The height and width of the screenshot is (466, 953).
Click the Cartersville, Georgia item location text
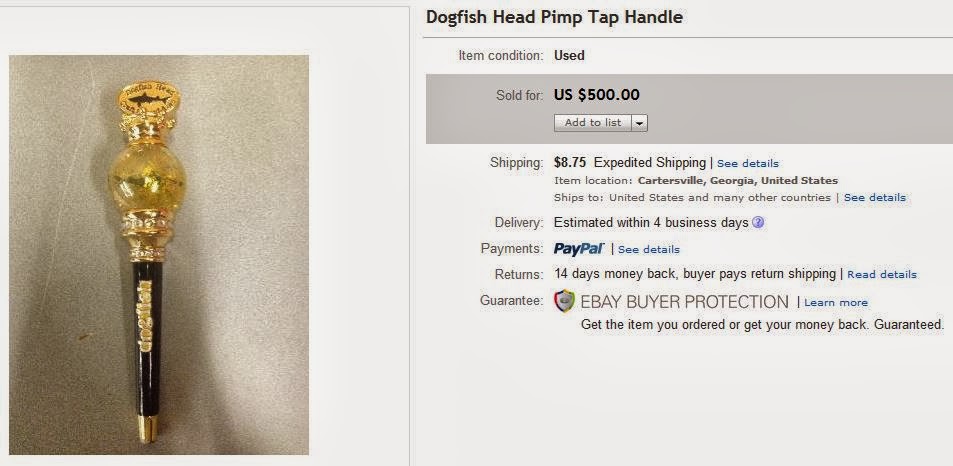[737, 181]
